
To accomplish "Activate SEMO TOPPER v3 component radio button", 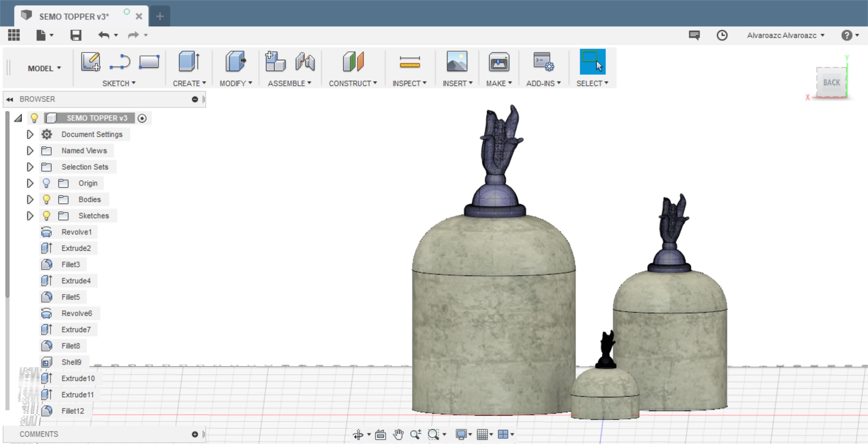I will (x=142, y=118).
